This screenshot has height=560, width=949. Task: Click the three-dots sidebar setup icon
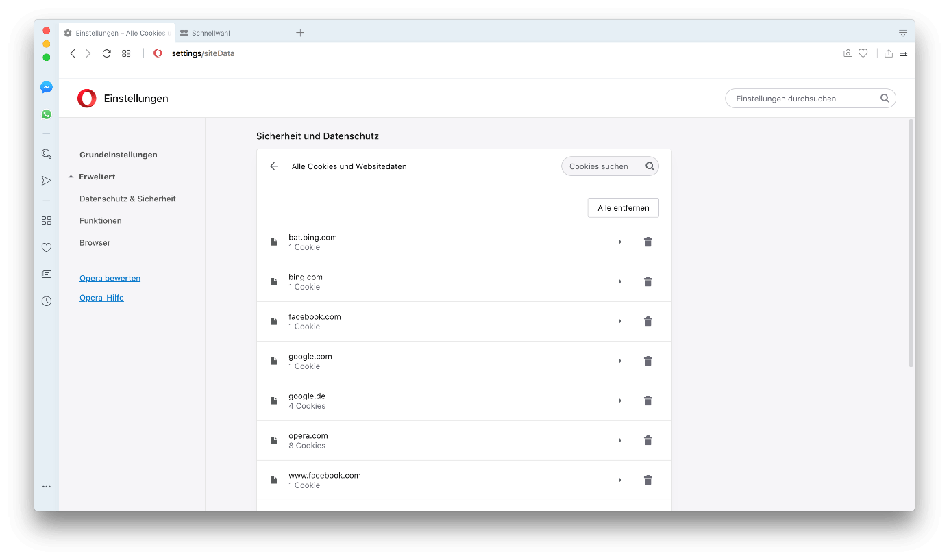coord(47,487)
